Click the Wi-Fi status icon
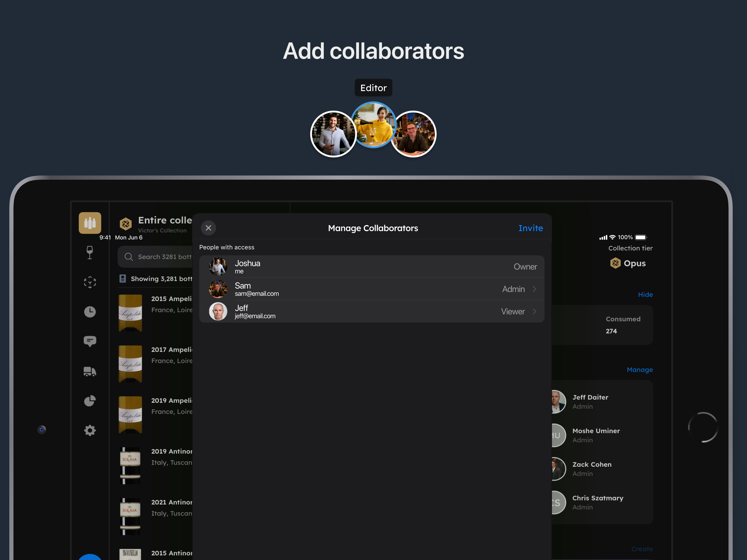The image size is (747, 560). click(x=612, y=237)
